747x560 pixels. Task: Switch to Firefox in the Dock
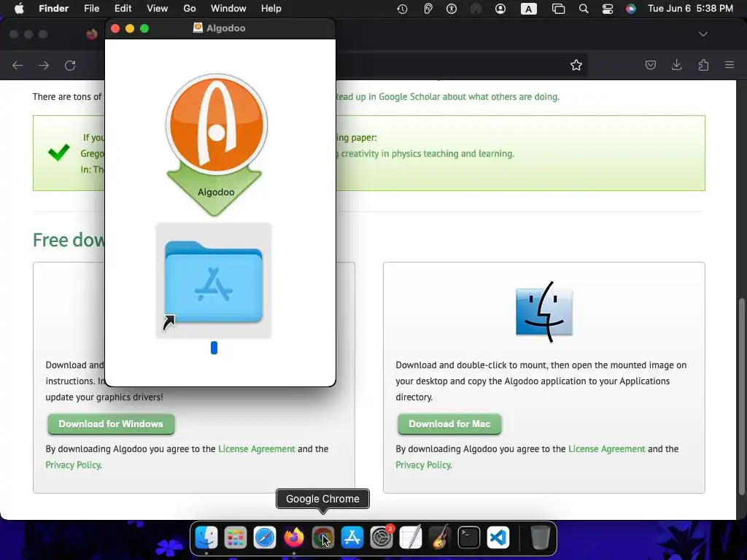pyautogui.click(x=294, y=537)
